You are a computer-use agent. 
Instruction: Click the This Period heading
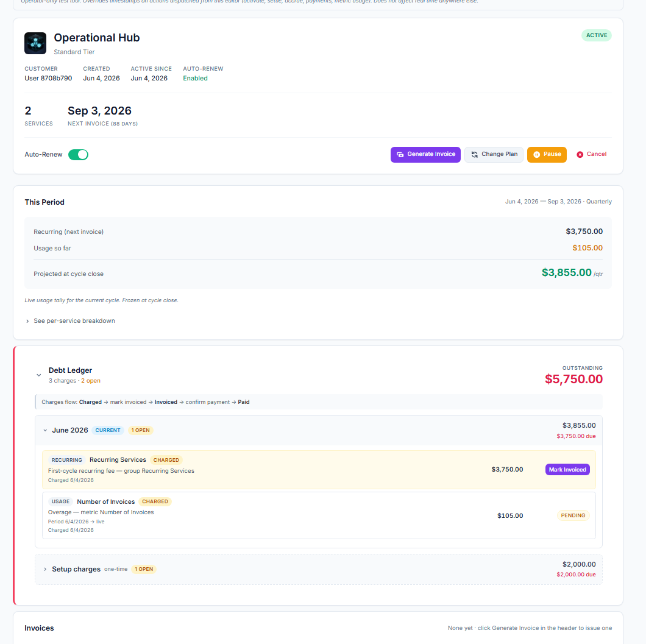point(44,202)
